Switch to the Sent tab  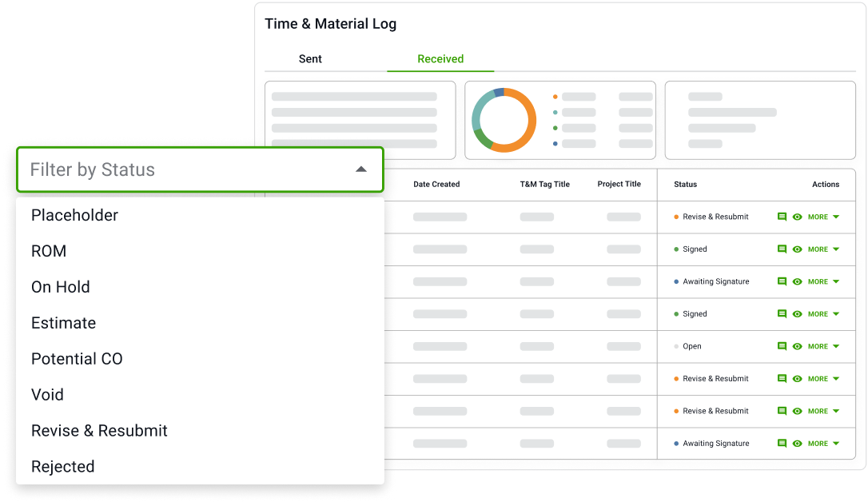pos(310,58)
